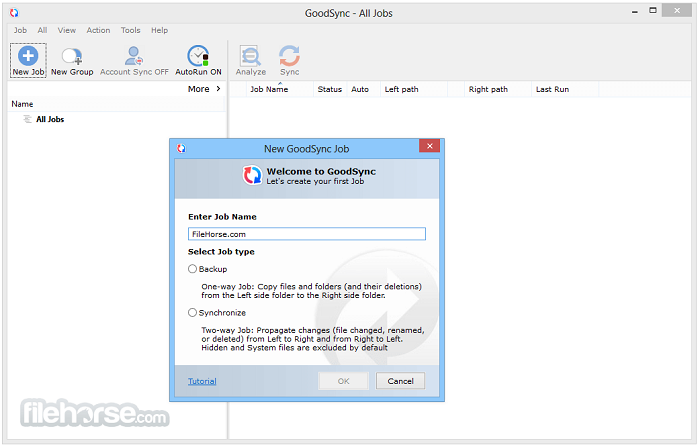Click the Auto column header
The width and height of the screenshot is (700, 447).
(363, 89)
